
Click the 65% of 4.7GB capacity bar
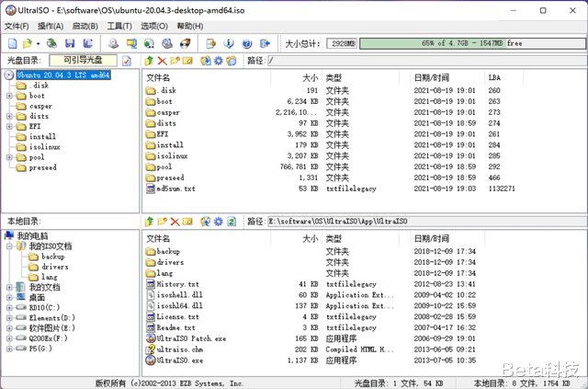pyautogui.click(x=471, y=43)
